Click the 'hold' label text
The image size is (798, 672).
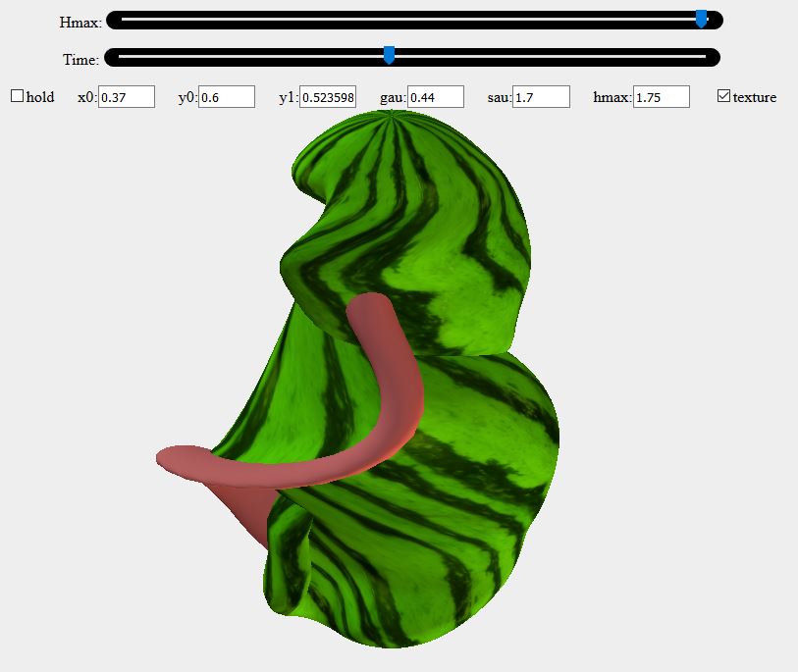40,97
